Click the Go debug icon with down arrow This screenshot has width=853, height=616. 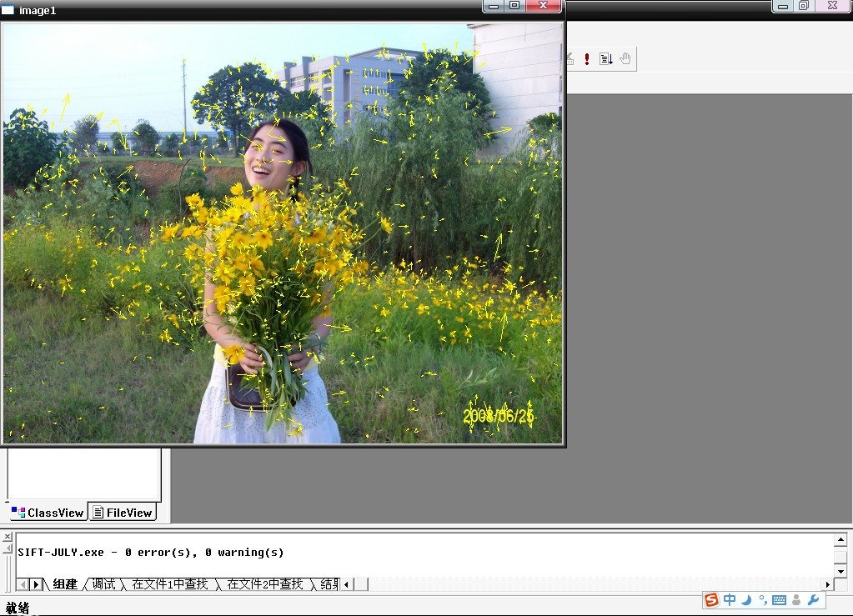(606, 59)
